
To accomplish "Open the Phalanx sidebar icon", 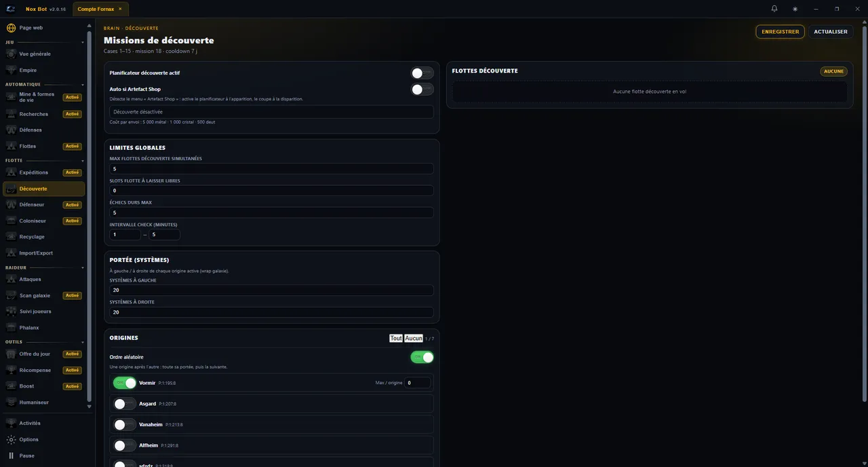I will coord(11,328).
